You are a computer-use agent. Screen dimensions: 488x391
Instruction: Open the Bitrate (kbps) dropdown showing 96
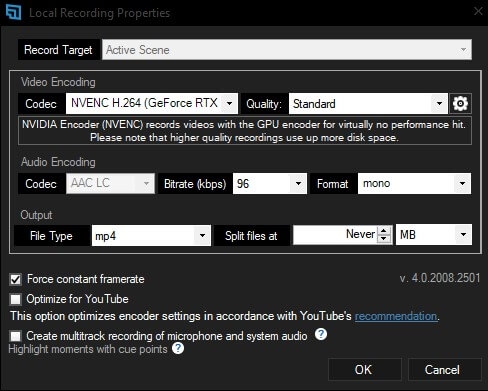(270, 183)
